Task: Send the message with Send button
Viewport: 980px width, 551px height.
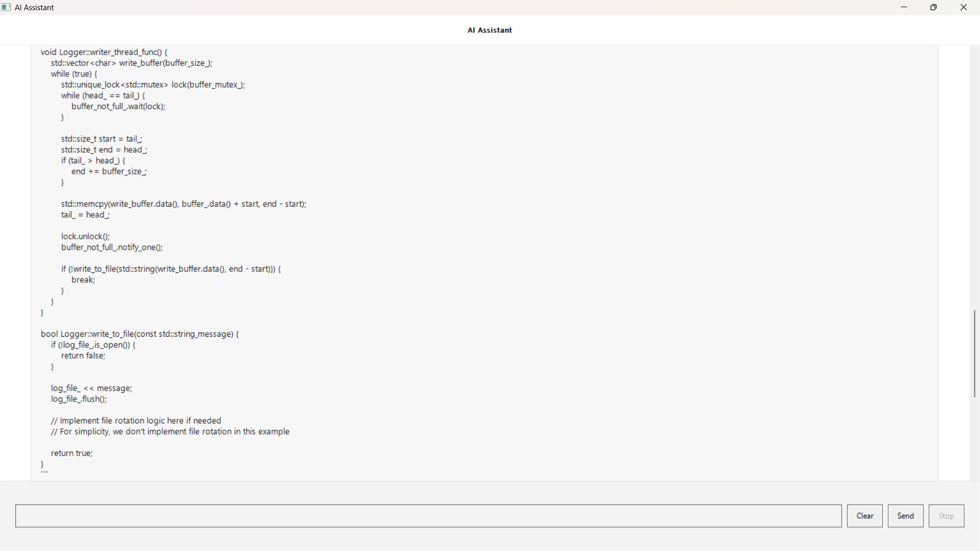Action: [x=905, y=516]
